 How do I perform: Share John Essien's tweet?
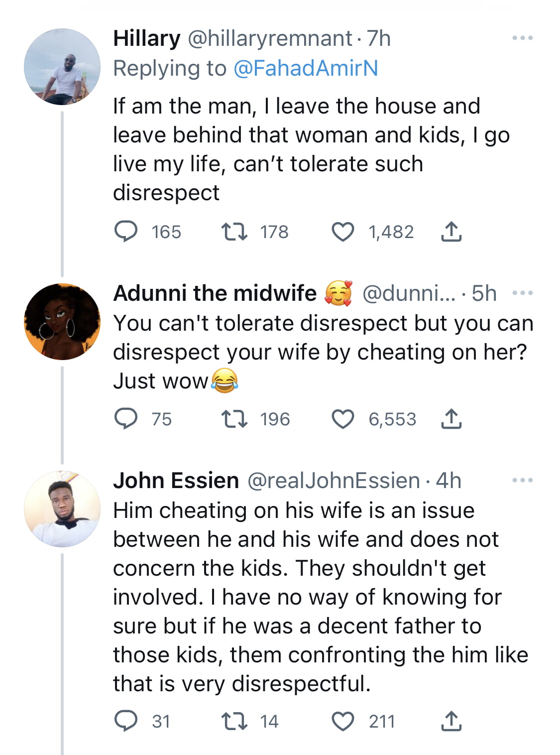451,721
